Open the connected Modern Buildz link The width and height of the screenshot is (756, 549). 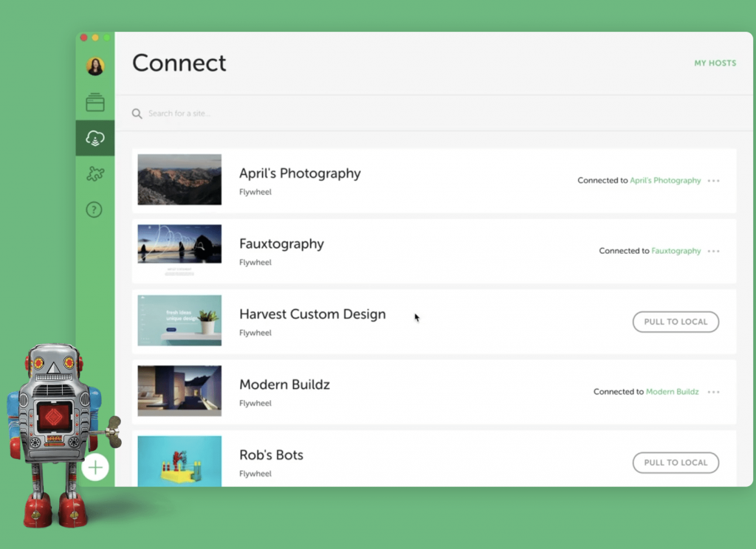click(672, 392)
